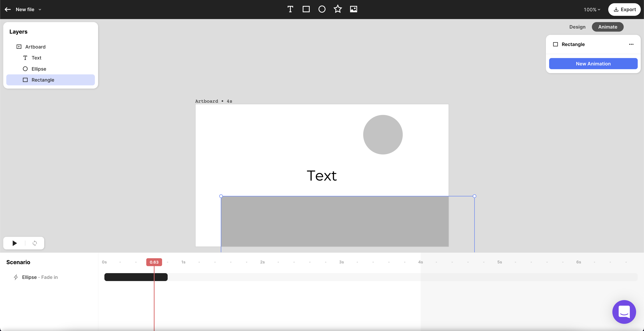Click the New Animation button
644x331 pixels.
593,64
